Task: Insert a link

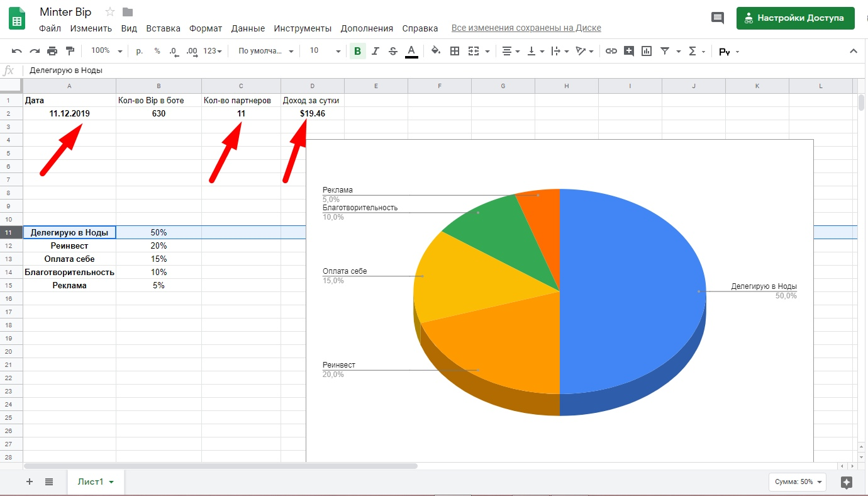Action: coord(611,51)
